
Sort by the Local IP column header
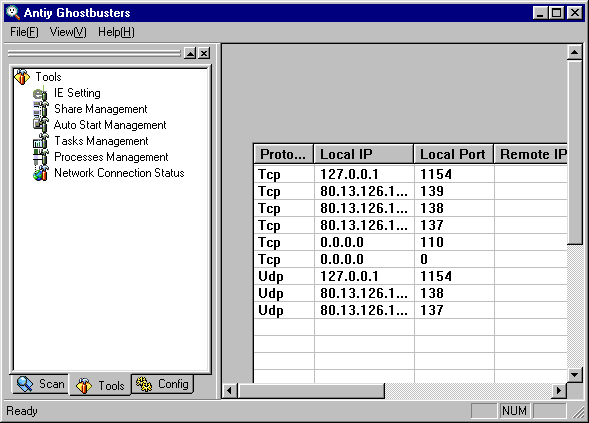click(364, 154)
